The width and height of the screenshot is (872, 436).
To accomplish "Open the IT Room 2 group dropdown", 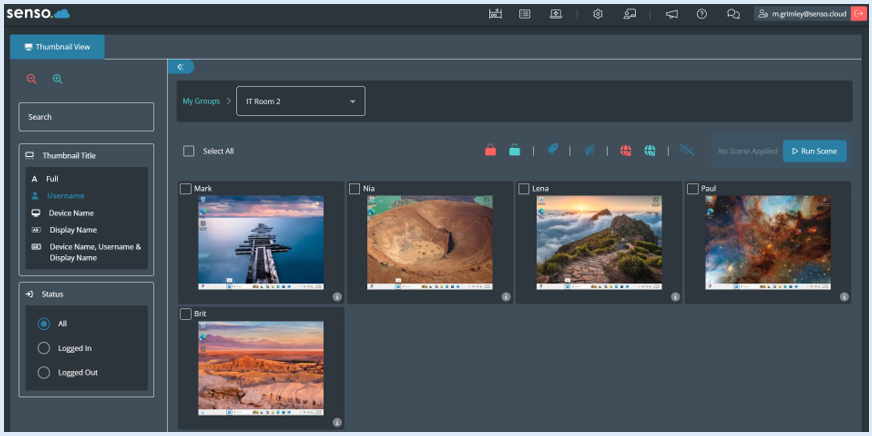I will click(300, 101).
